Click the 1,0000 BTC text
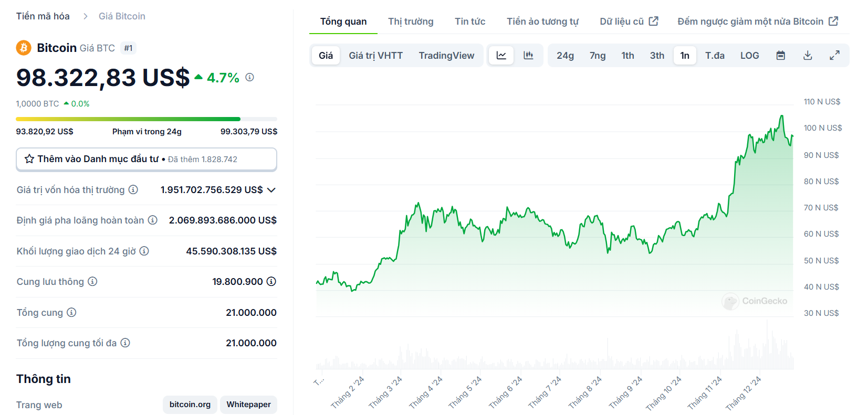Screen dimensions: 868x415 pyautogui.click(x=37, y=104)
